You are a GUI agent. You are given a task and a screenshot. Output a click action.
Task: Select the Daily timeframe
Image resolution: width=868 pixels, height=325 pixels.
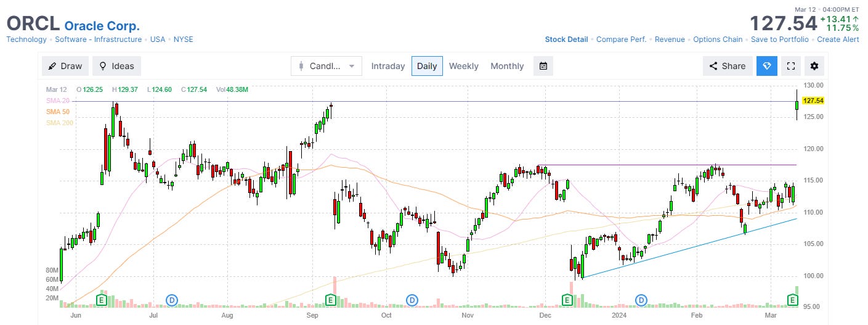[427, 66]
